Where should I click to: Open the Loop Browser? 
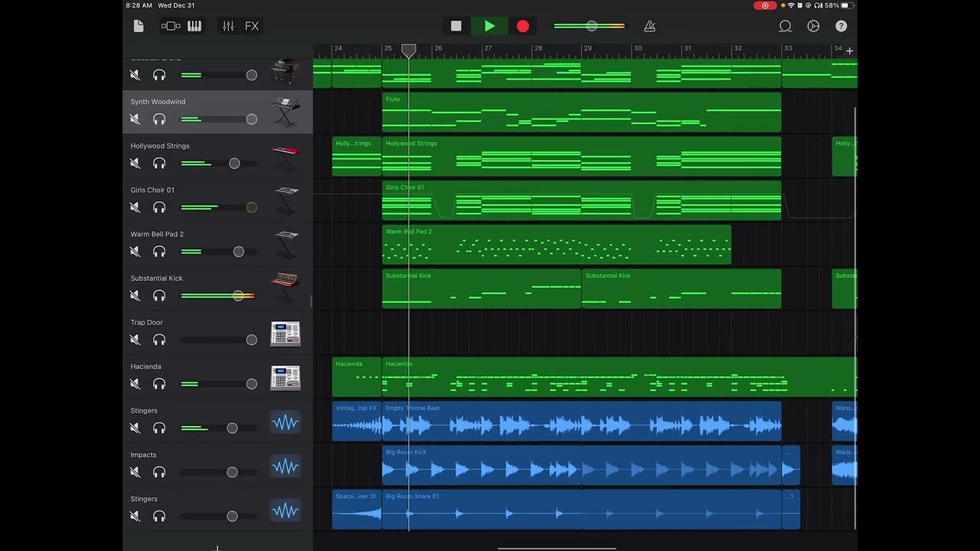tap(785, 26)
